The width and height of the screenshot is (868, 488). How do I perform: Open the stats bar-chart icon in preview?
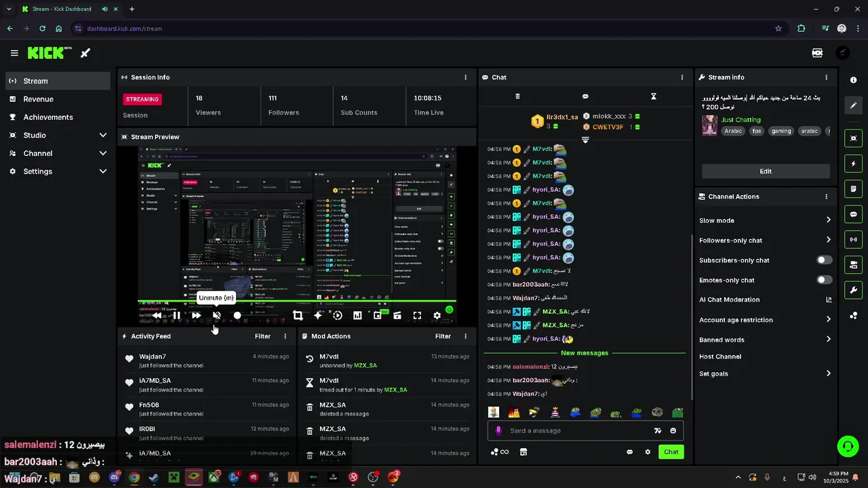click(x=357, y=315)
